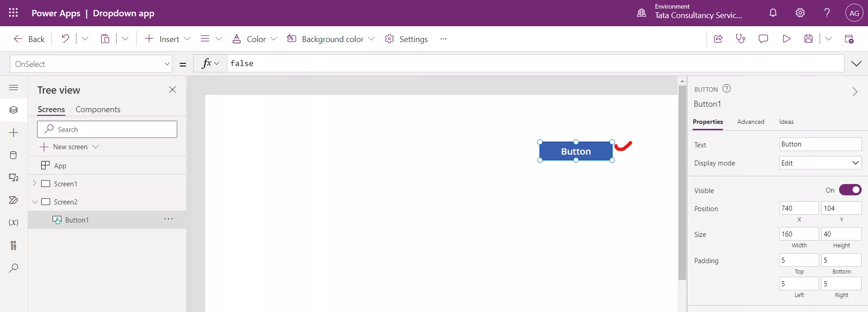
Task: Open the Button help info icon
Action: click(x=726, y=89)
